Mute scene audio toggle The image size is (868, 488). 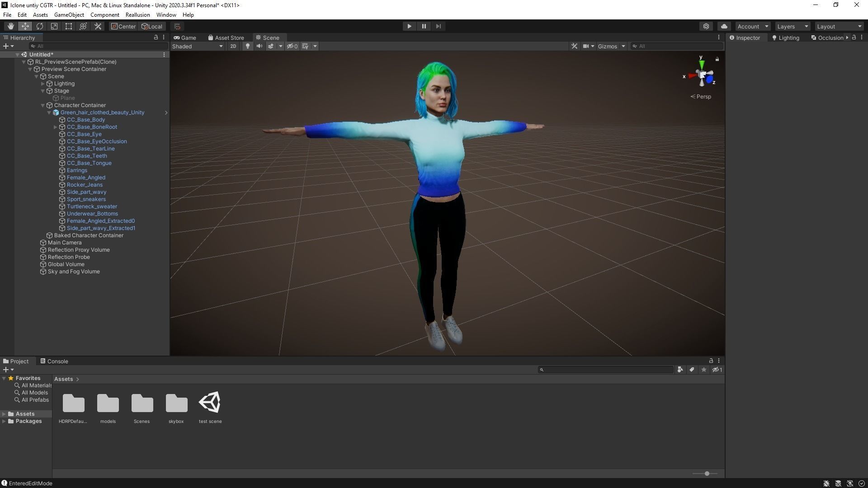point(259,46)
